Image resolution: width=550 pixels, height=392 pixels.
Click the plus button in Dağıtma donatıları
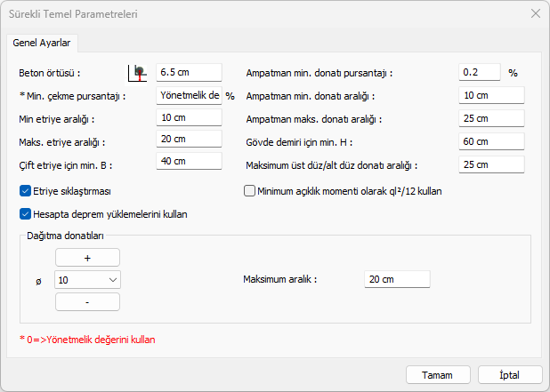point(87,257)
